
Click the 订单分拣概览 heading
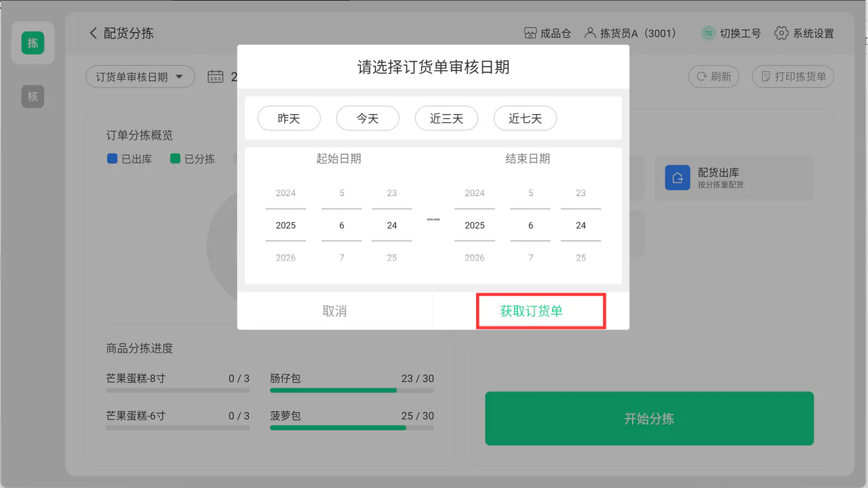[140, 135]
